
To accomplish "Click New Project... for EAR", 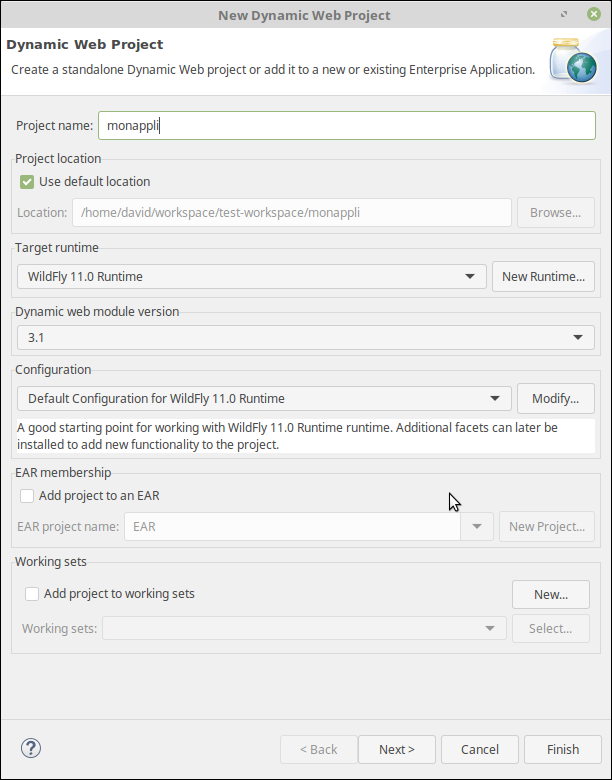I will [547, 527].
